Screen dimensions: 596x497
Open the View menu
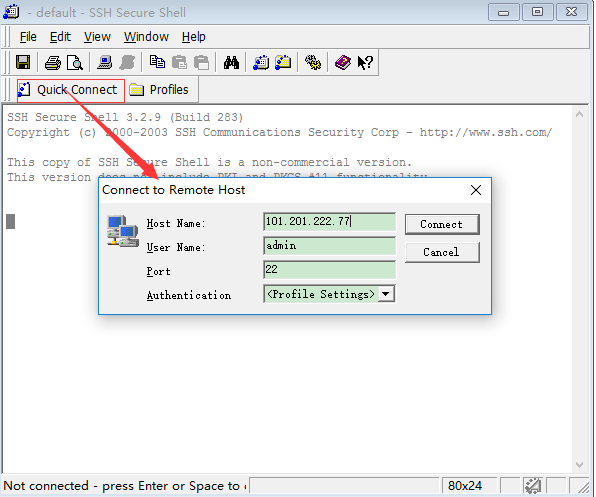point(97,37)
